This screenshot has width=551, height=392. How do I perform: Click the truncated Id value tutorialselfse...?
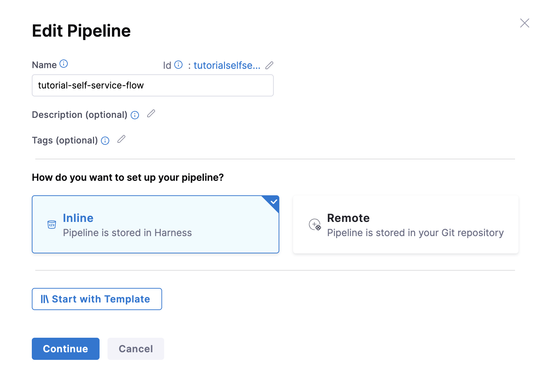tap(227, 65)
